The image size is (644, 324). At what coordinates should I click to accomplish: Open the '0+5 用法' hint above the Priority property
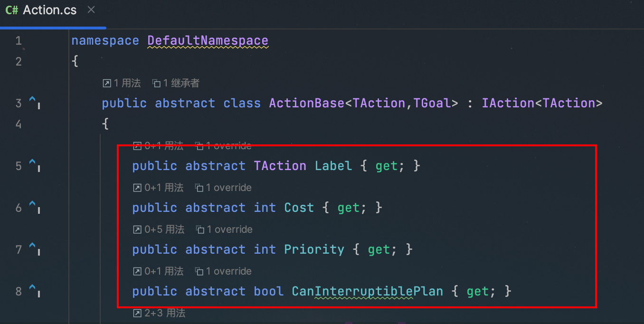pos(159,229)
